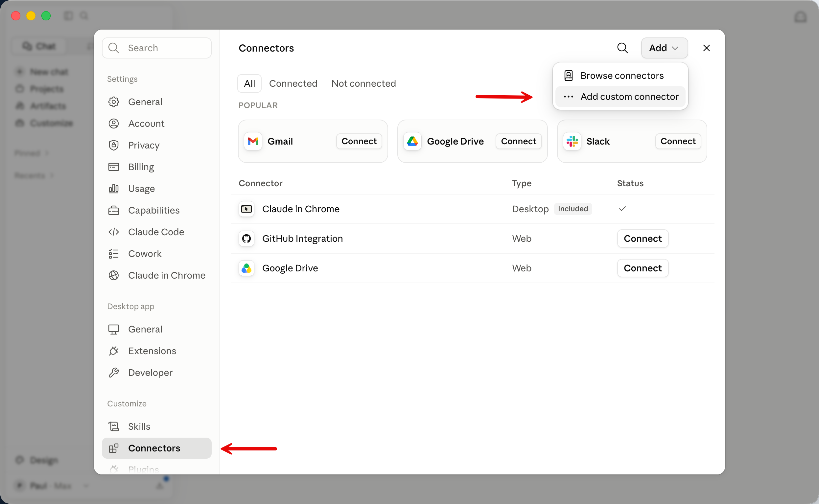Open General settings gear item
Image resolution: width=819 pixels, height=504 pixels.
(157, 102)
